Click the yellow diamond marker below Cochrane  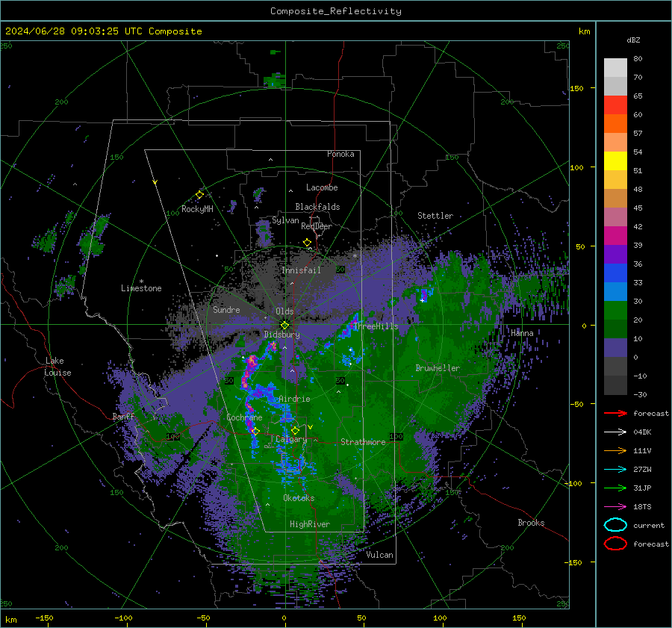tap(255, 432)
